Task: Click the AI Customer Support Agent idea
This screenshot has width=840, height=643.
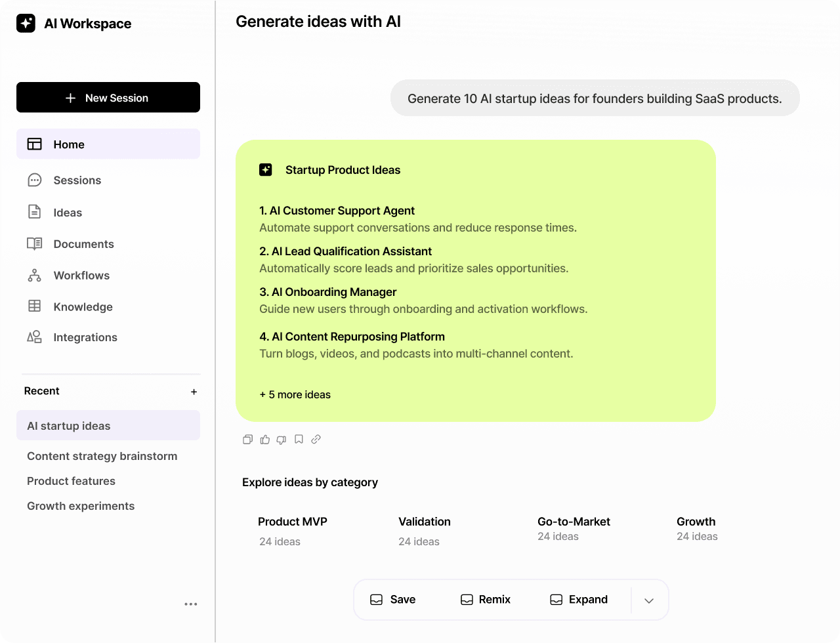Action: coord(337,211)
